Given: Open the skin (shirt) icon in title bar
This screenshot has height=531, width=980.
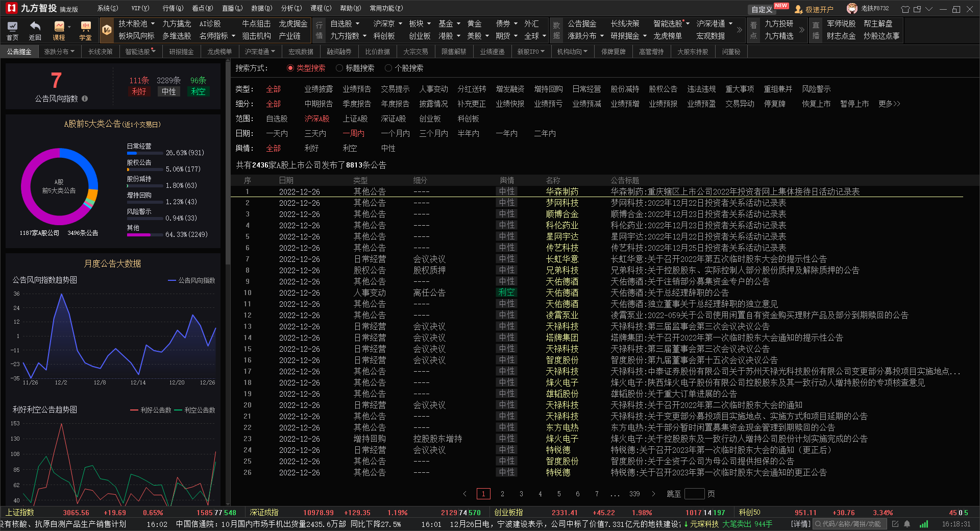Looking at the screenshot, I should (x=905, y=9).
